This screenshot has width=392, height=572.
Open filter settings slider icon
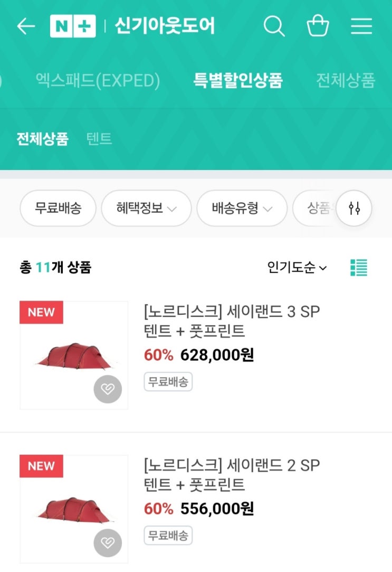click(x=354, y=208)
